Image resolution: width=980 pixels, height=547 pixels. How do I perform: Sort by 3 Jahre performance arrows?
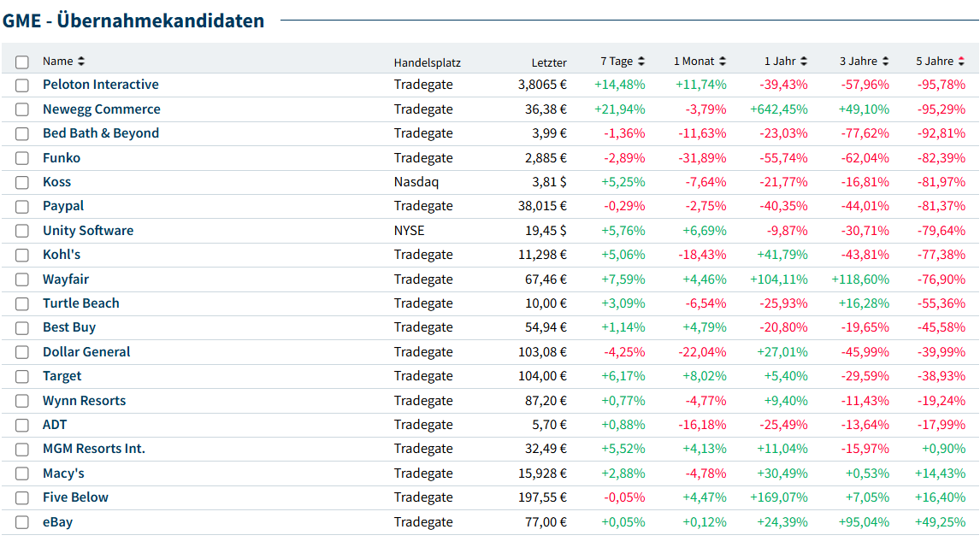click(x=886, y=62)
